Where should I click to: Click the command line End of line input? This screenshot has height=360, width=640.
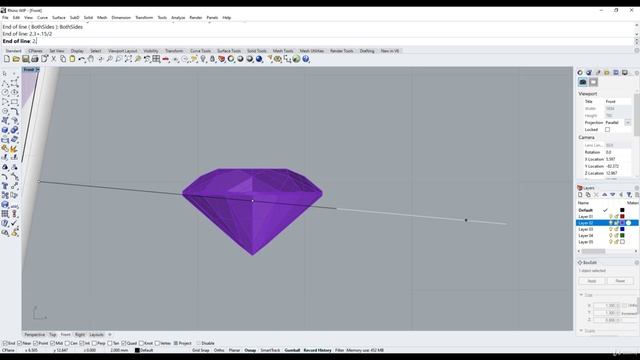click(318, 41)
